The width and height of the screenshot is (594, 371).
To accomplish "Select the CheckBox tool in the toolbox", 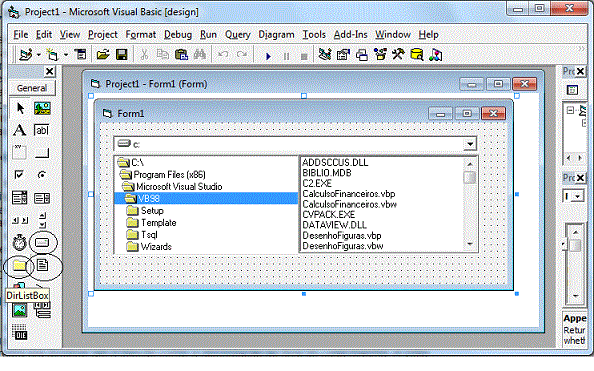I will [19, 175].
